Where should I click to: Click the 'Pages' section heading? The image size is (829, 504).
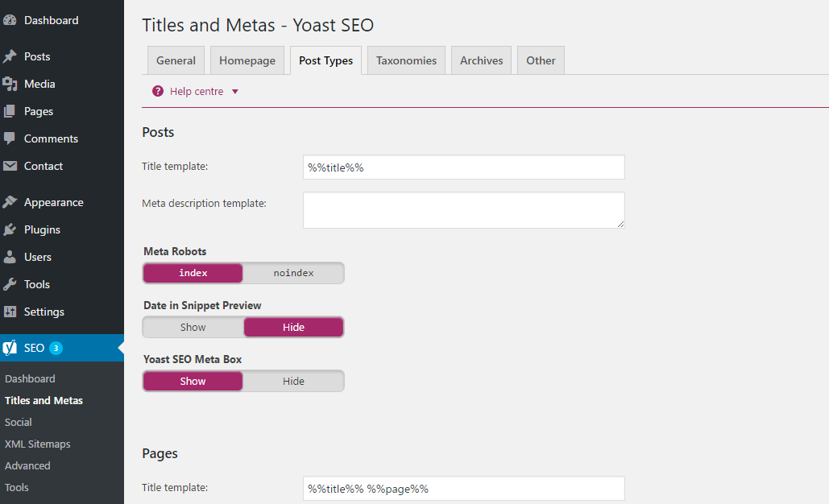tap(160, 454)
